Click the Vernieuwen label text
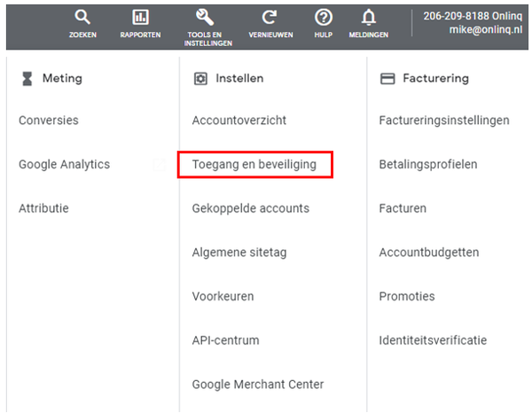 tap(270, 35)
